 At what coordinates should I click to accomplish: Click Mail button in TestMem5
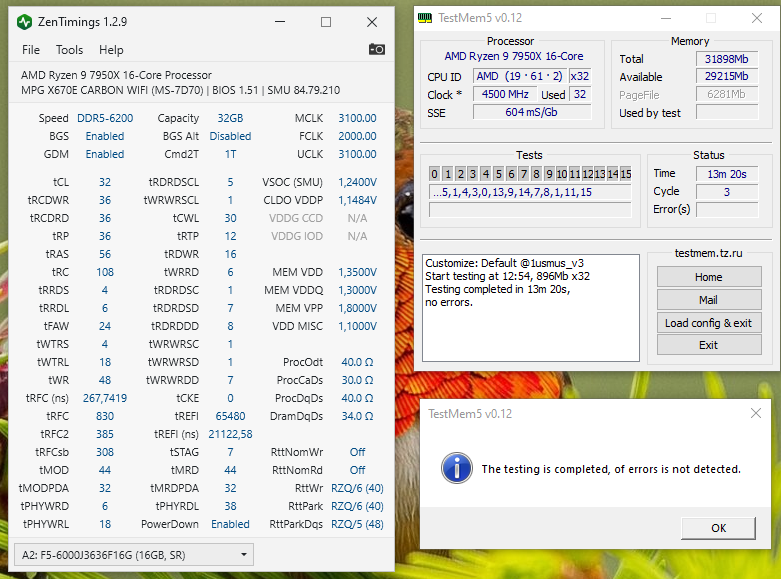[709, 300]
